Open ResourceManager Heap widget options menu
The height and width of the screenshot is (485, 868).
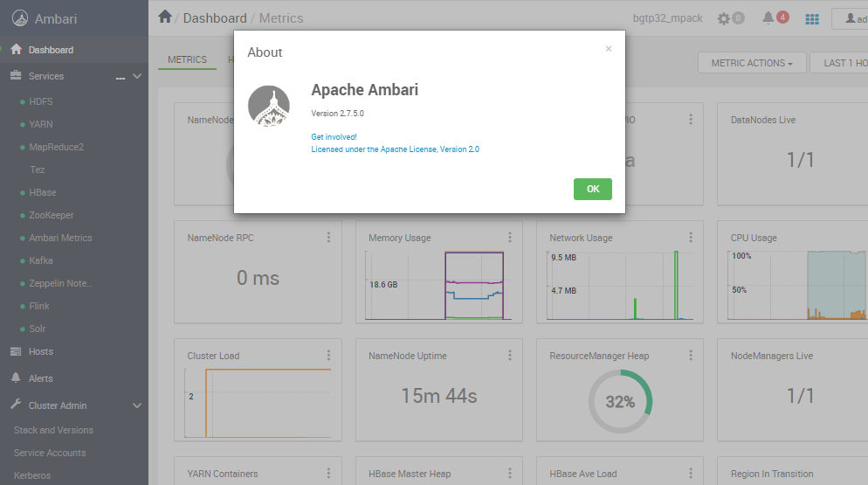(x=691, y=356)
